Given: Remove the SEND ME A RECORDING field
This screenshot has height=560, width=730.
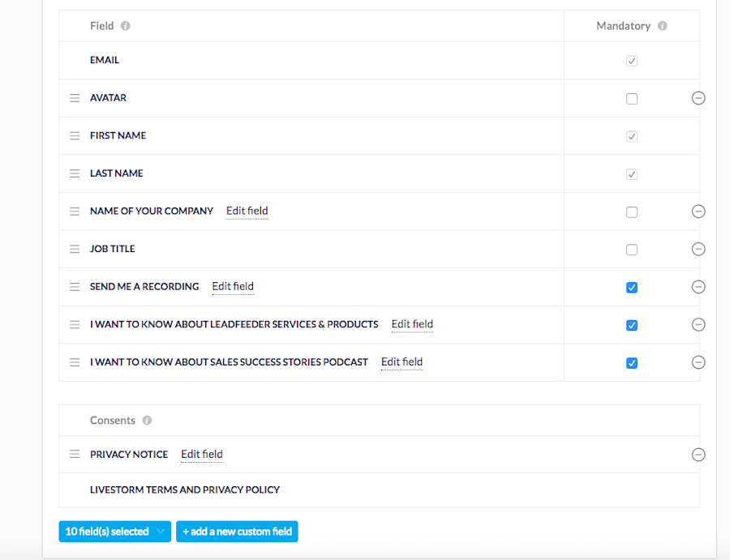Looking at the screenshot, I should pyautogui.click(x=698, y=286).
